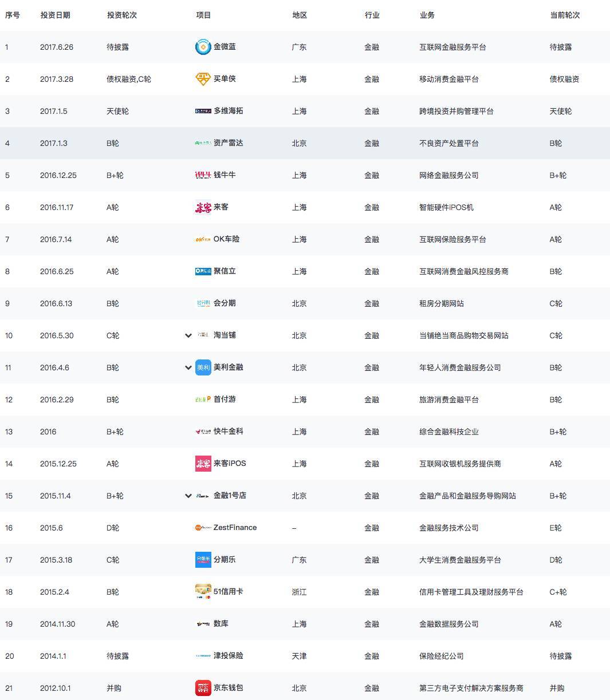Select the 跨境投资并购管理平台 business cell

pos(456,111)
